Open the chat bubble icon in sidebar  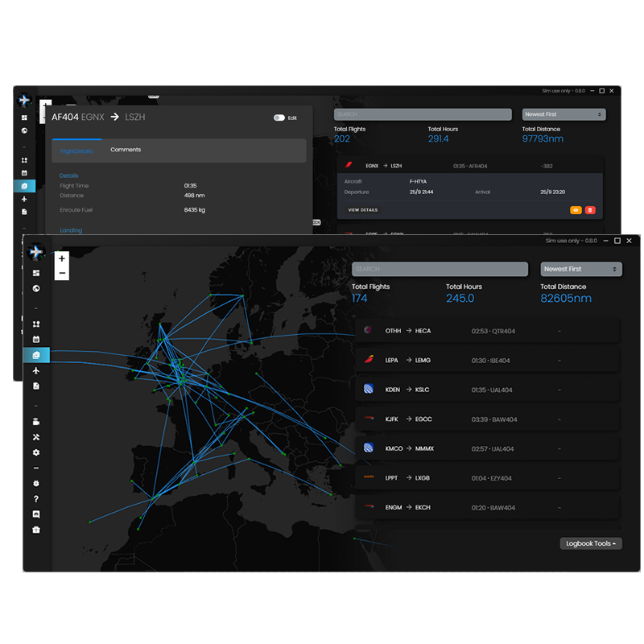point(36,514)
